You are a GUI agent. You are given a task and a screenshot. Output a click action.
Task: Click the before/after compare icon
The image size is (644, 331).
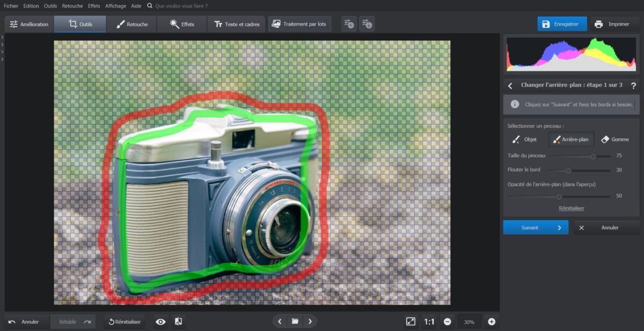(x=179, y=321)
